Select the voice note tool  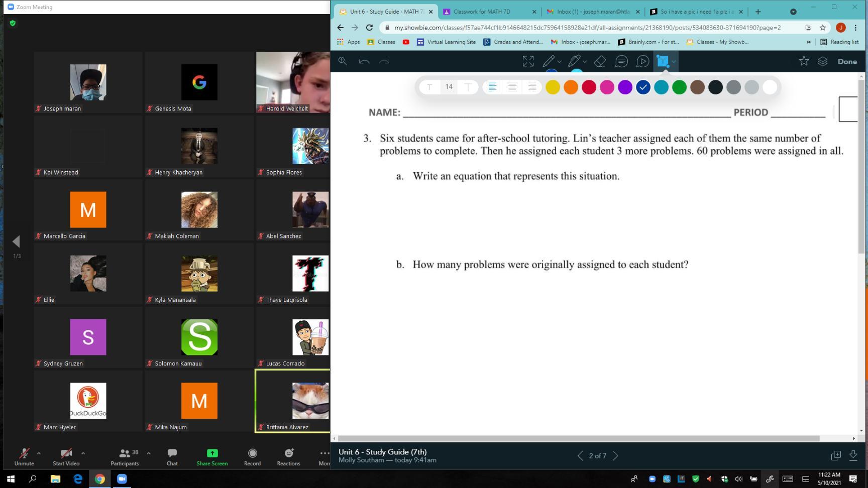click(642, 61)
